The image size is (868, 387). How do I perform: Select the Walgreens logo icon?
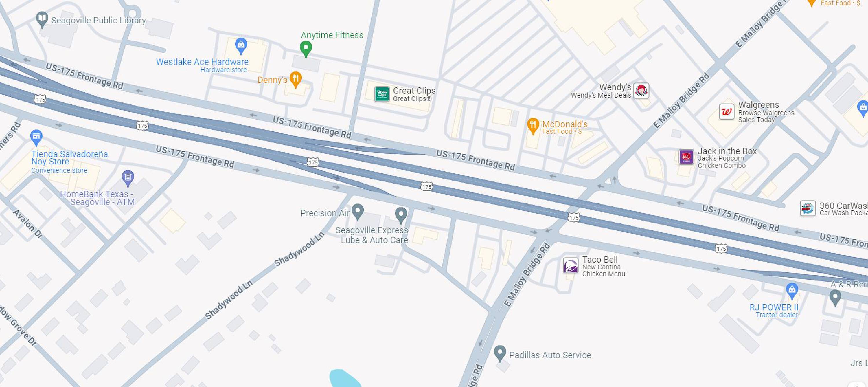pyautogui.click(x=726, y=111)
